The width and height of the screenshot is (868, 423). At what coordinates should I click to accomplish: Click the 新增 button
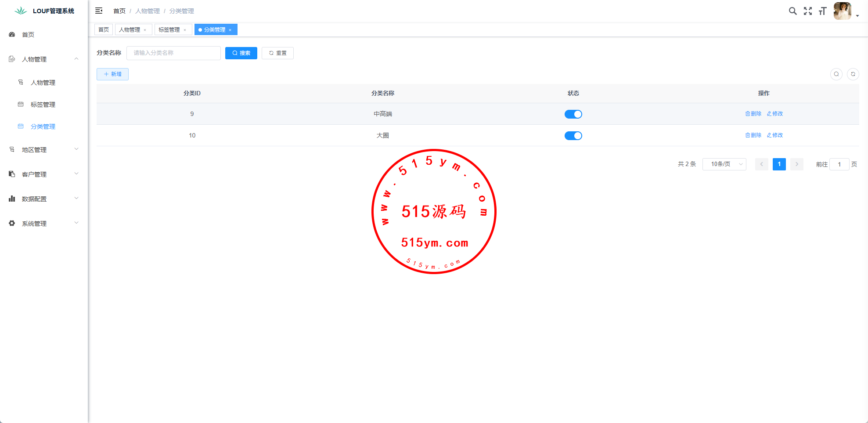point(112,74)
